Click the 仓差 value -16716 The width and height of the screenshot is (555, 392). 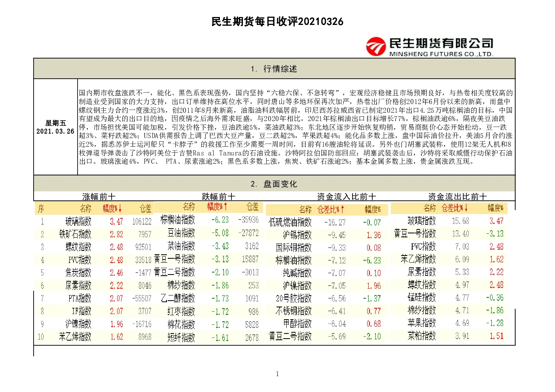click(x=142, y=324)
